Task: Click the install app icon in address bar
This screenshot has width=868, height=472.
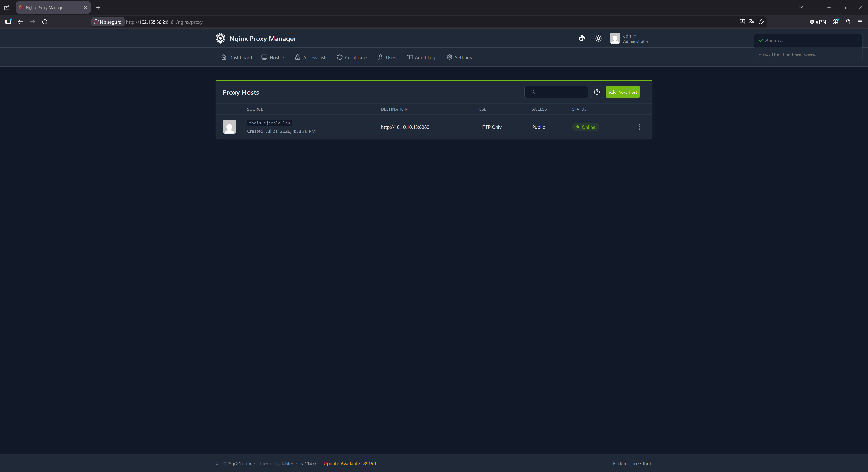Action: coord(742,22)
